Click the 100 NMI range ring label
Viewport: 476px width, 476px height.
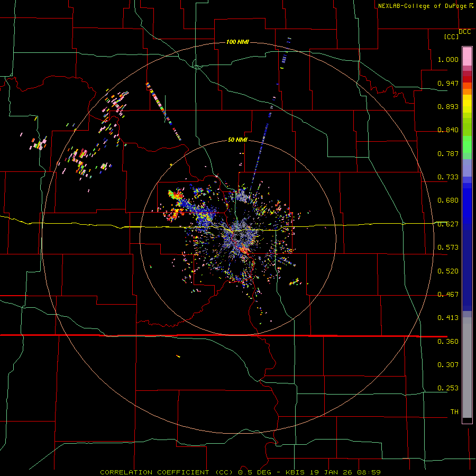point(237,42)
